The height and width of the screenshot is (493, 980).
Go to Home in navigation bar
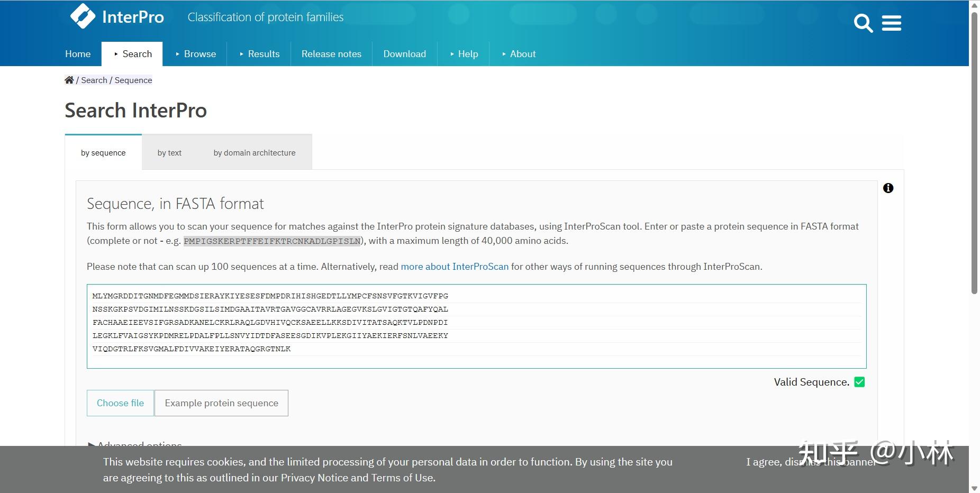click(78, 54)
